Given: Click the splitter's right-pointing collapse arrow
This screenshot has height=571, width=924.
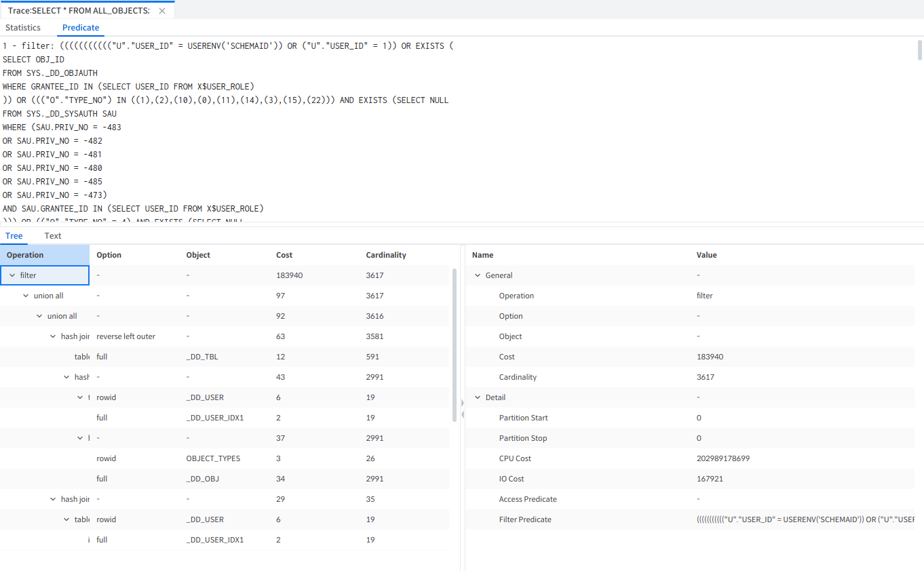Looking at the screenshot, I should 462,403.
